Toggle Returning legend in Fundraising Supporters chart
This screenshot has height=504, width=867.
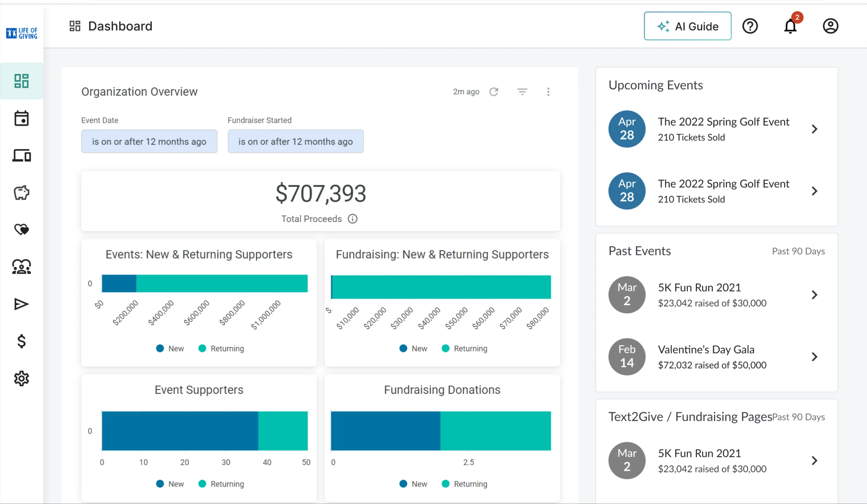click(465, 348)
